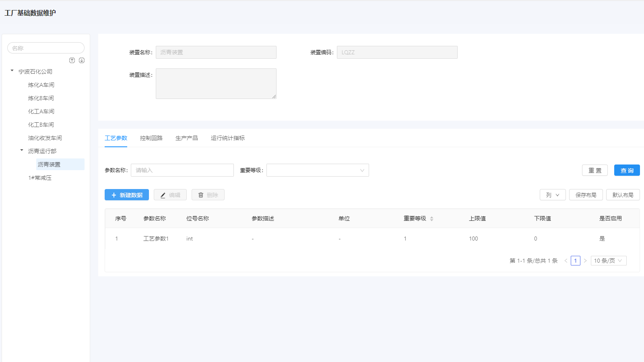Go to previous page with left chevron
This screenshot has height=362, width=644.
[566, 261]
